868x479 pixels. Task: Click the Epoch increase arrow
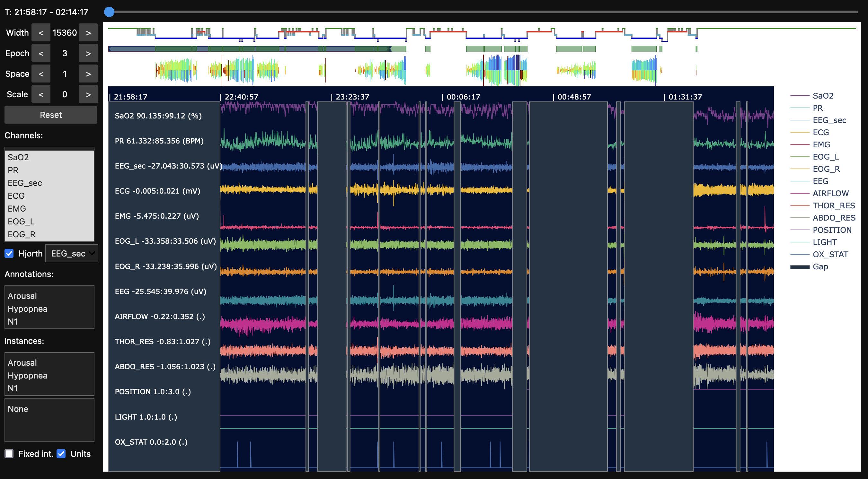tap(88, 53)
